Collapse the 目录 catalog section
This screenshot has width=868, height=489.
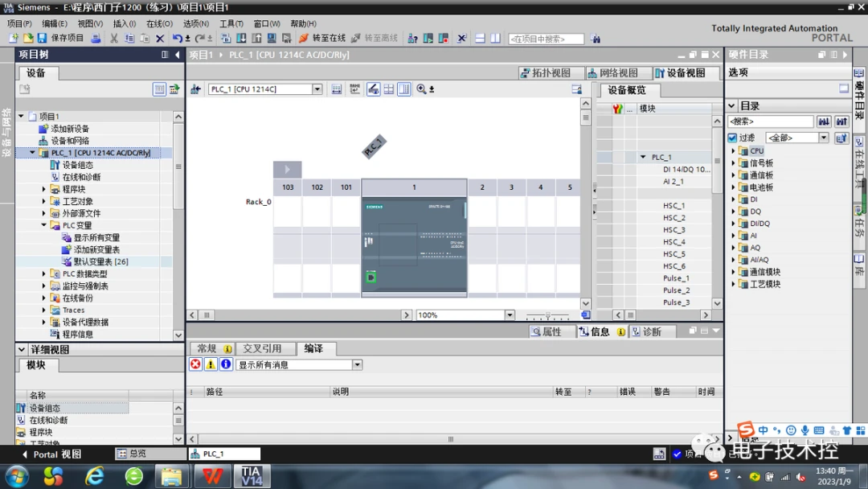tap(731, 105)
